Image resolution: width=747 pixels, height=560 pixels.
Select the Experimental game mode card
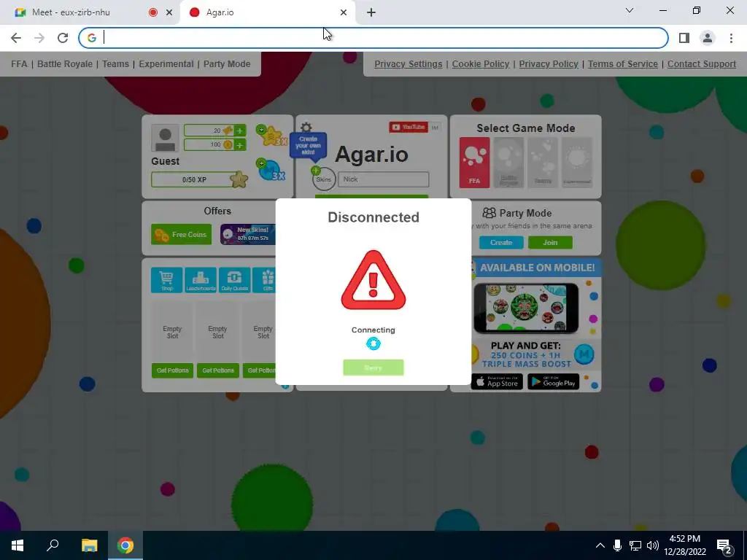coord(577,163)
